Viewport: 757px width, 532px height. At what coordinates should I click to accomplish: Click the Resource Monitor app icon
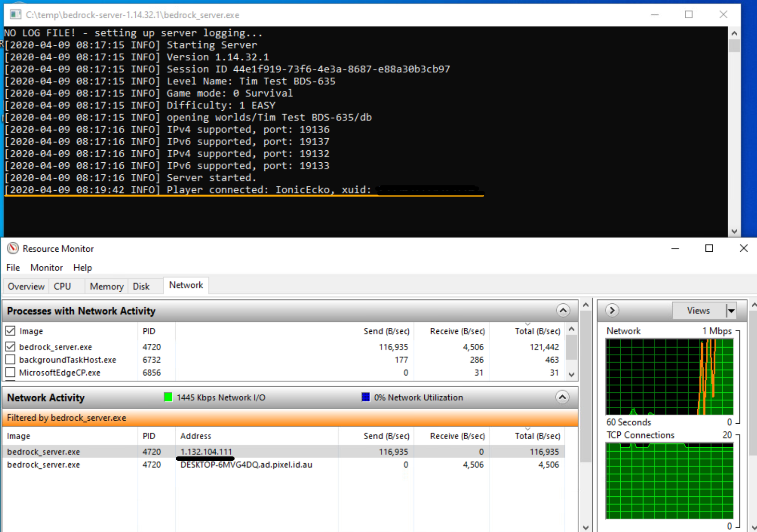(13, 248)
